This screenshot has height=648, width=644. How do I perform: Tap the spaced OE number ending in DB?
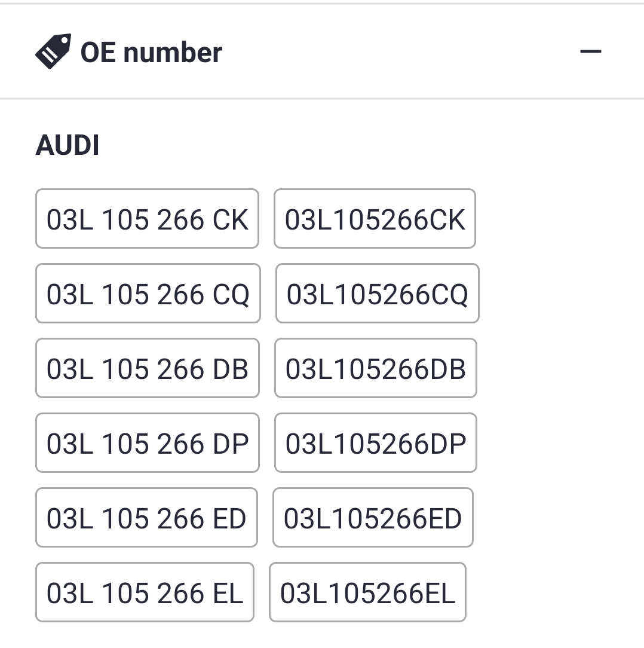point(147,368)
